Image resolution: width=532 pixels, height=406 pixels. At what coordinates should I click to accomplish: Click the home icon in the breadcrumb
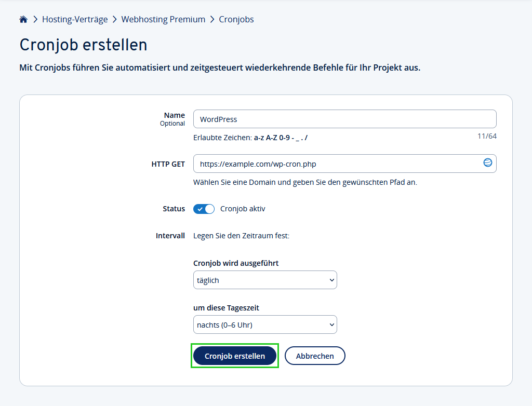coord(23,20)
